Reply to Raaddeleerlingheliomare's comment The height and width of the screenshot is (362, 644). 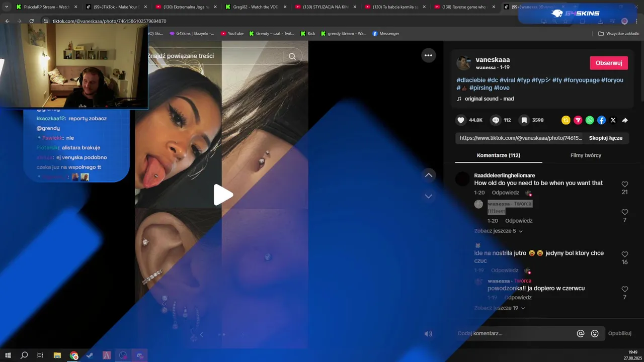(505, 193)
